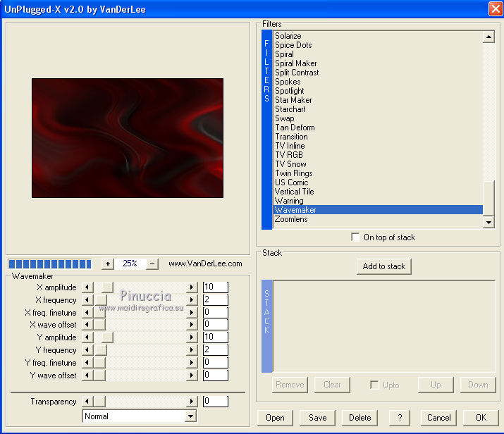Select the Star Maker filter
This screenshot has height=434, width=504.
point(293,100)
